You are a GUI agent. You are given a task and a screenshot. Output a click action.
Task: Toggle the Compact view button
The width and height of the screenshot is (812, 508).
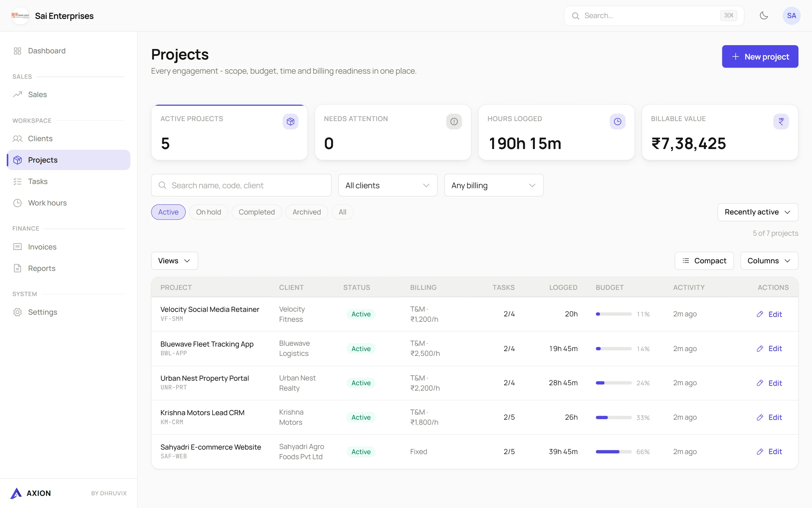coord(704,261)
